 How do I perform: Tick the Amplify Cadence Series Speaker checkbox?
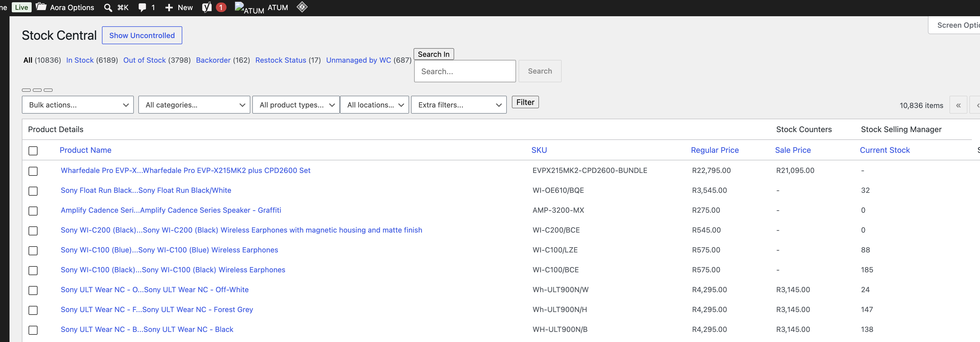(x=33, y=211)
